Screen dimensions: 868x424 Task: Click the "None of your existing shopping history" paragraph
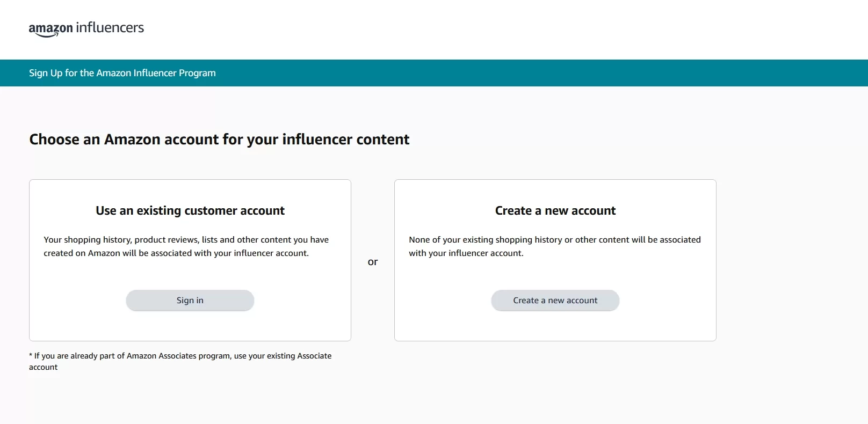coord(555,246)
